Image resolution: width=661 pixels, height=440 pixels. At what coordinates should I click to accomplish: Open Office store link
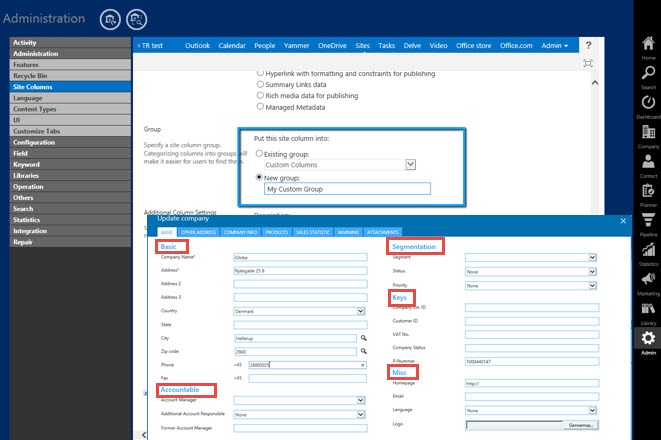click(x=473, y=46)
